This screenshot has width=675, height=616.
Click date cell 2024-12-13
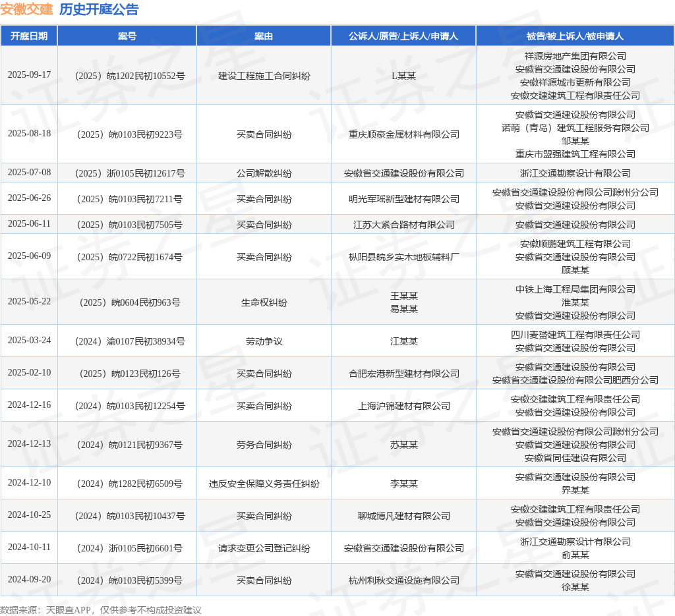(29, 443)
